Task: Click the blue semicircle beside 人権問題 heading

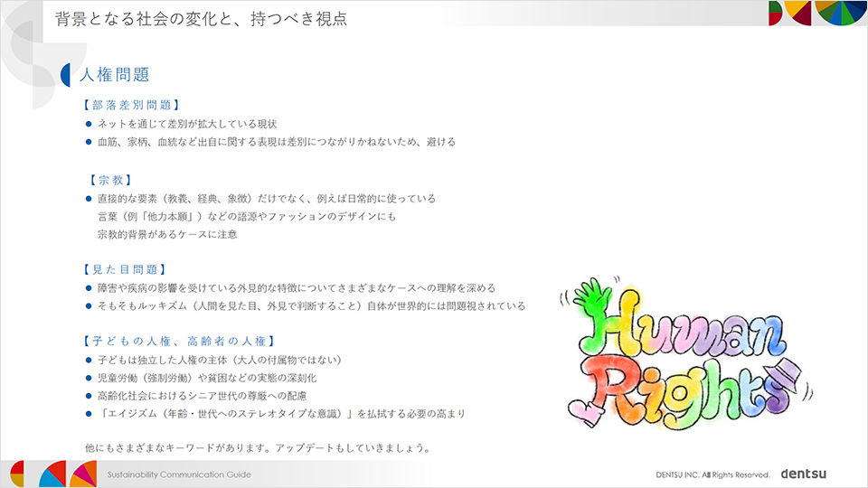Action: tap(67, 76)
